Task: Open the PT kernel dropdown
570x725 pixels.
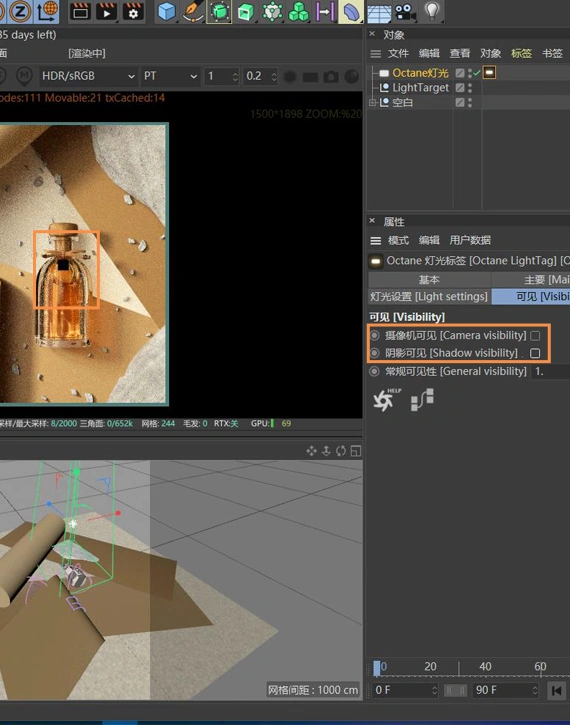Action: pyautogui.click(x=170, y=76)
